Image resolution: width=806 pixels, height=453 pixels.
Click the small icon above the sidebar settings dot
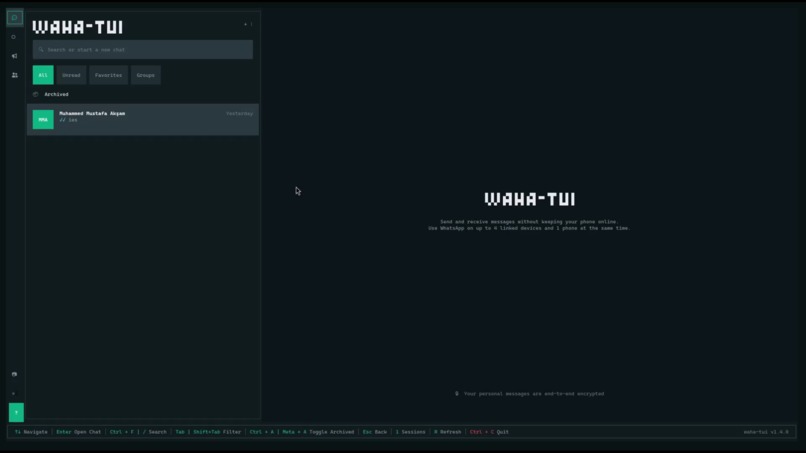click(14, 374)
